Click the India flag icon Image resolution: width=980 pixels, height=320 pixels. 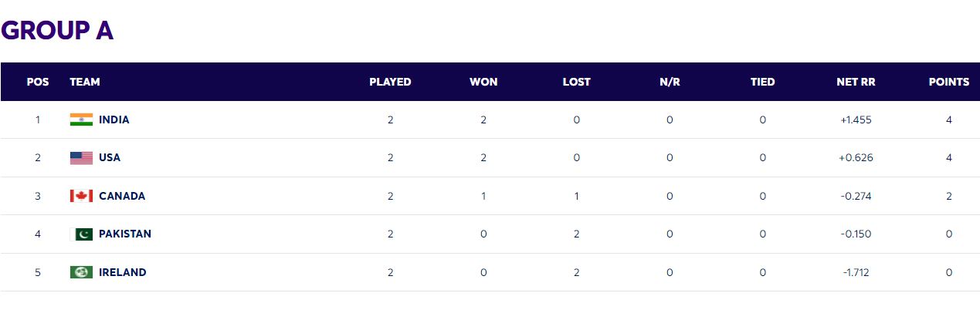point(81,120)
